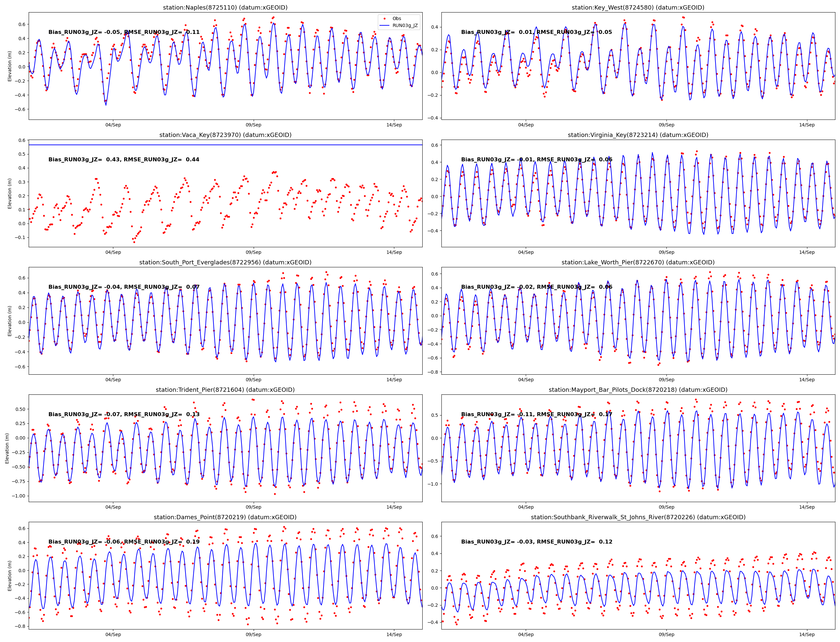
Task: Select the Naples station plot title
Action: click(x=225, y=8)
